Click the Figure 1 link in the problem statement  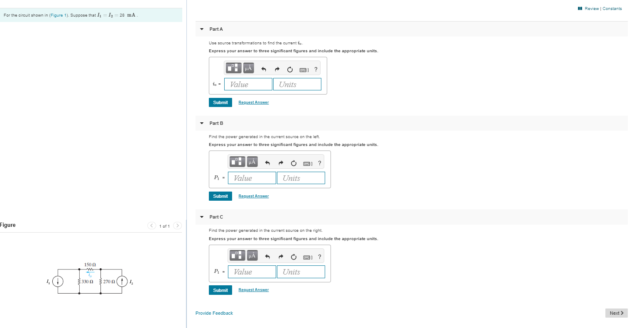pyautogui.click(x=58, y=15)
